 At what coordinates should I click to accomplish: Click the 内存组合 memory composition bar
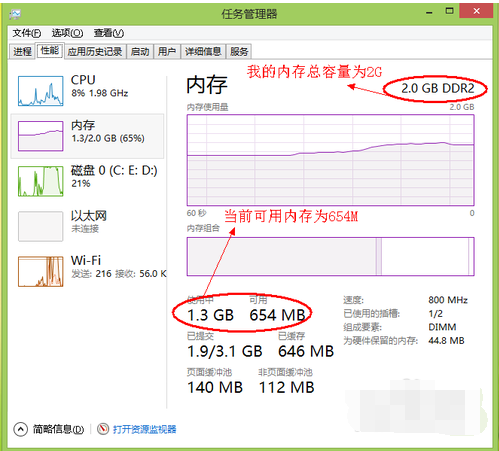tap(330, 256)
